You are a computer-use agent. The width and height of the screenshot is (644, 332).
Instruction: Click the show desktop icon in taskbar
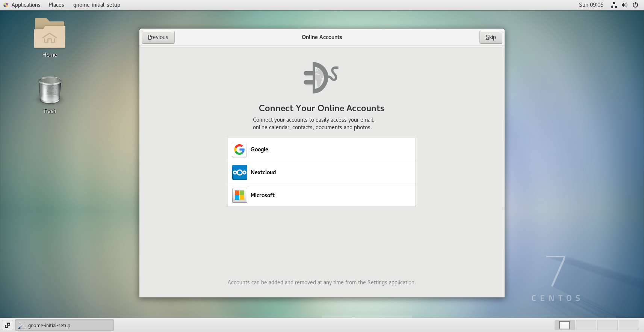(8, 325)
